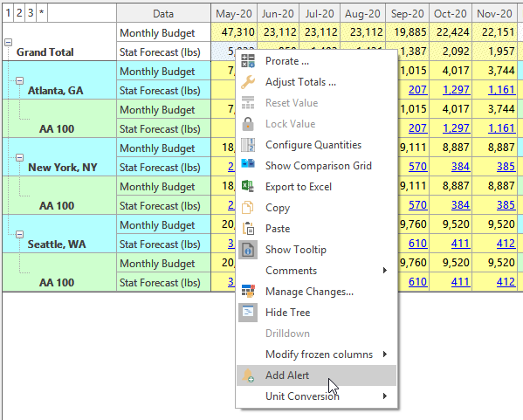
Task: Click the Grand Total row label
Action: (x=45, y=52)
